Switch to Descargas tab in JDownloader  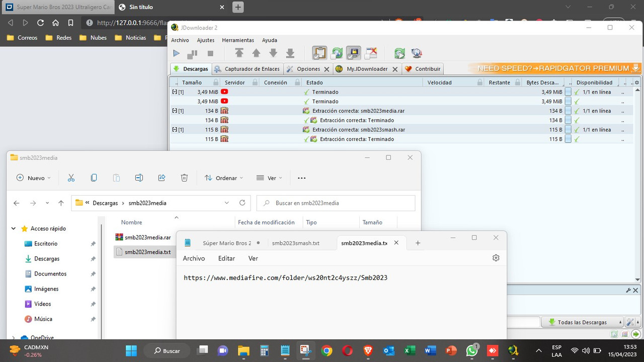191,69
